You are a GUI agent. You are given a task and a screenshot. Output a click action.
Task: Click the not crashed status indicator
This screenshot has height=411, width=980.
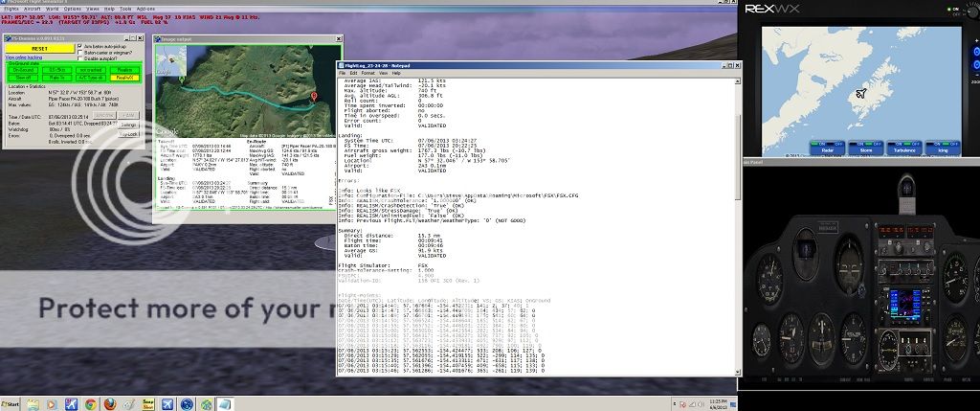(91, 70)
